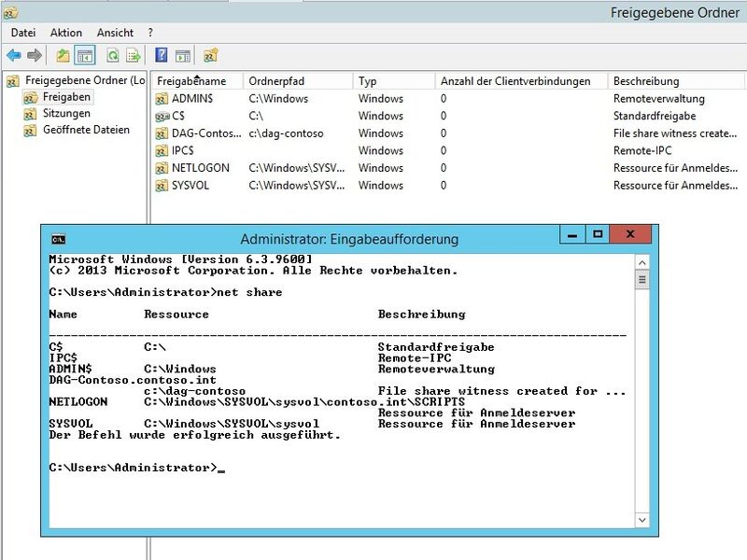Viewport: 747px width, 560px height.
Task: Select the C$ share name
Action: click(178, 116)
